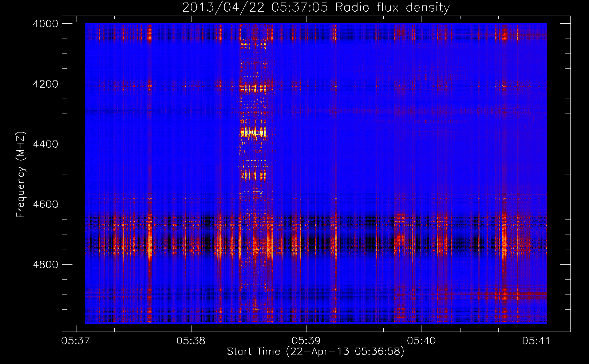Screen dimensions: 589x364
Task: Click the 4800 frequency tick label
Action: point(46,265)
